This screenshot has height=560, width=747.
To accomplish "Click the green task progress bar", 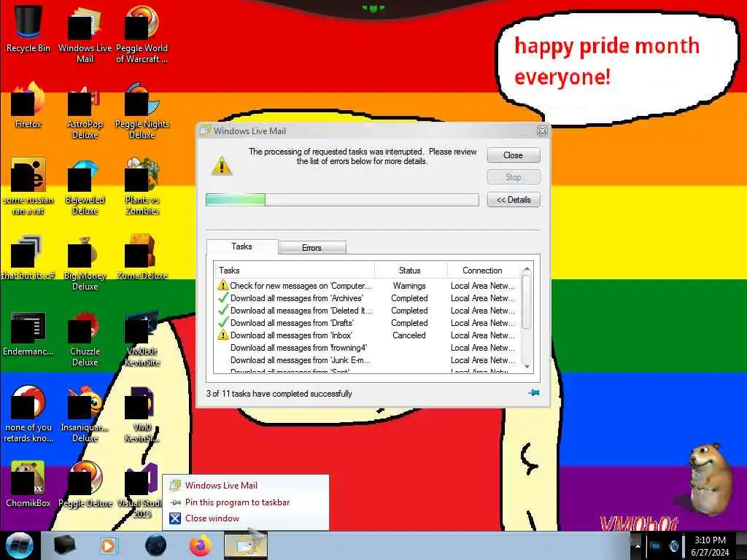I will click(x=342, y=200).
